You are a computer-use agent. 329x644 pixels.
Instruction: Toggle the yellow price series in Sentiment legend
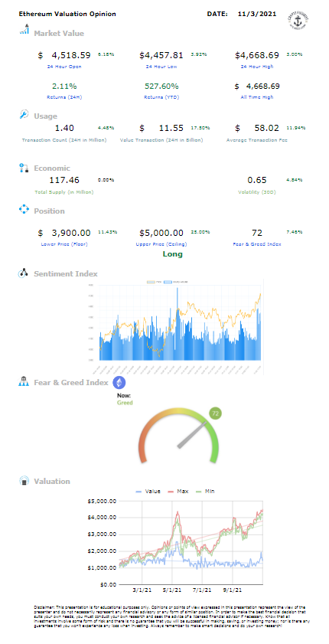coord(155,282)
